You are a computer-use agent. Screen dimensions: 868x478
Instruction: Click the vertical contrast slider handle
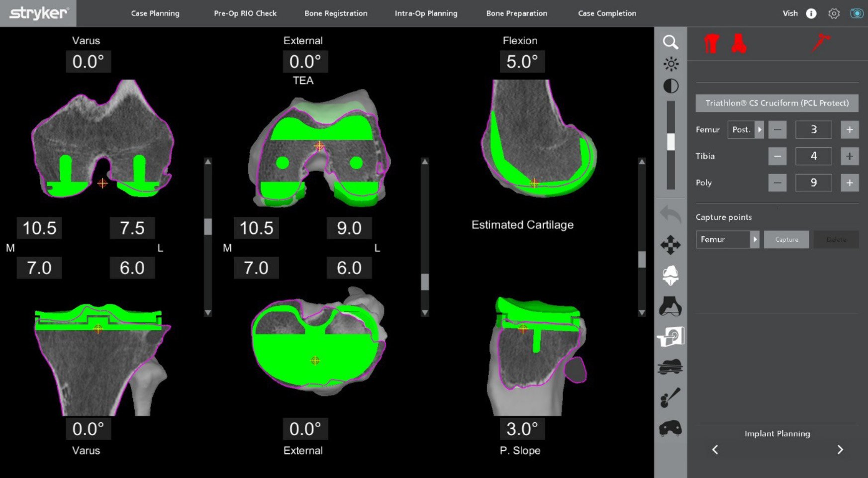671,142
